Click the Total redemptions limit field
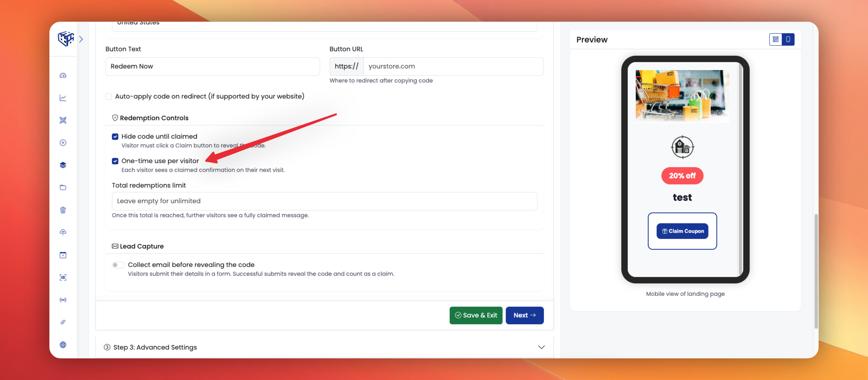This screenshot has height=380, width=868. click(324, 201)
